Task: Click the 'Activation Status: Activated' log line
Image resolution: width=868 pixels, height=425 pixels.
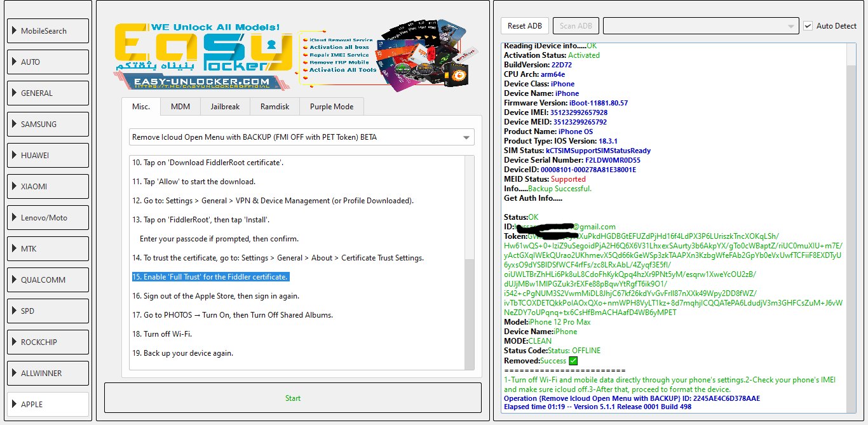Action: [x=552, y=55]
